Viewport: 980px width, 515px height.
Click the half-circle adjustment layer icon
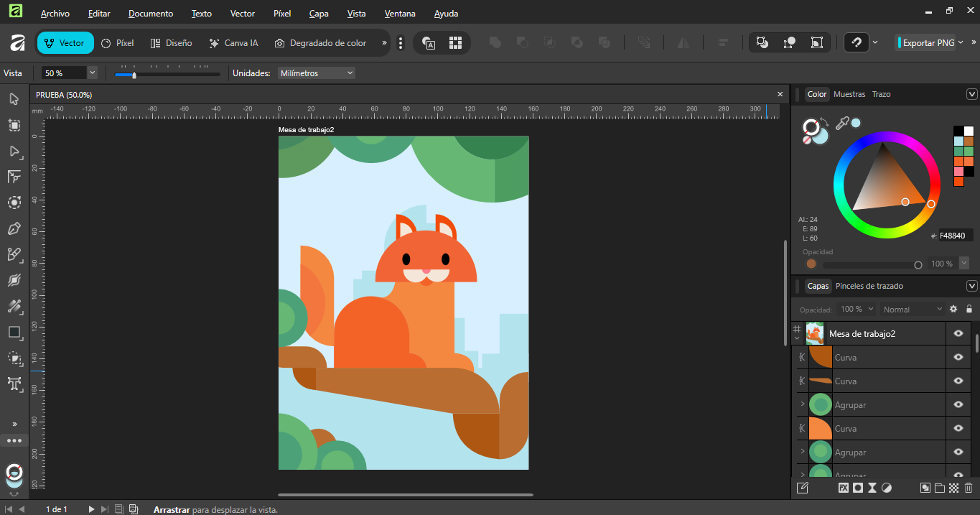[887, 488]
